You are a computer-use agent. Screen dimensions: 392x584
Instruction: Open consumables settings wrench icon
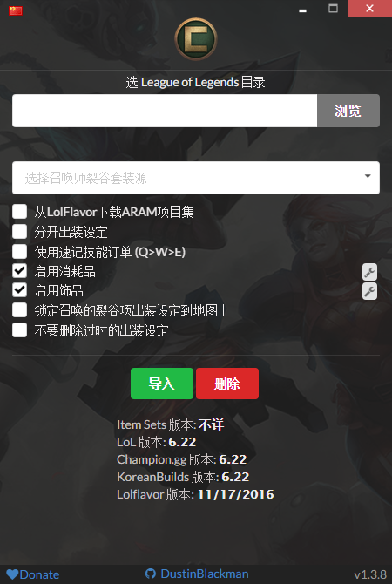coord(369,272)
